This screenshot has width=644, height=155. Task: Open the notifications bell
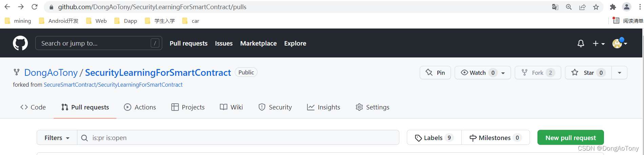point(581,44)
